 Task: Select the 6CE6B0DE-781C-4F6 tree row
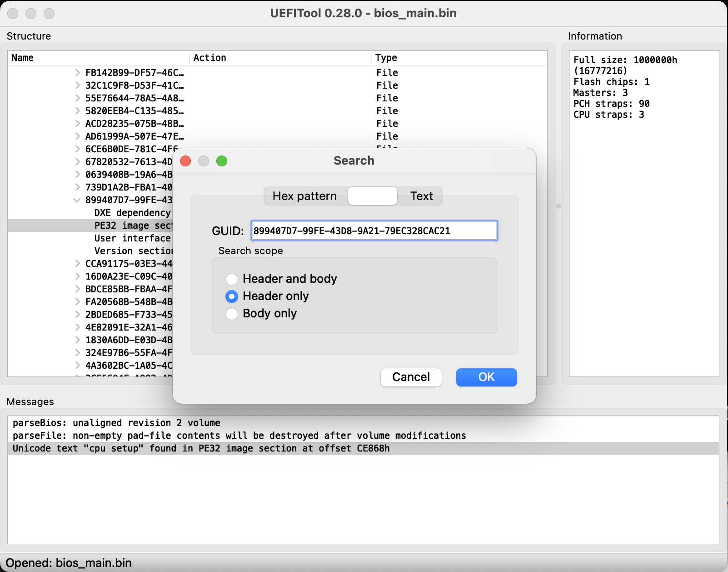click(x=131, y=149)
